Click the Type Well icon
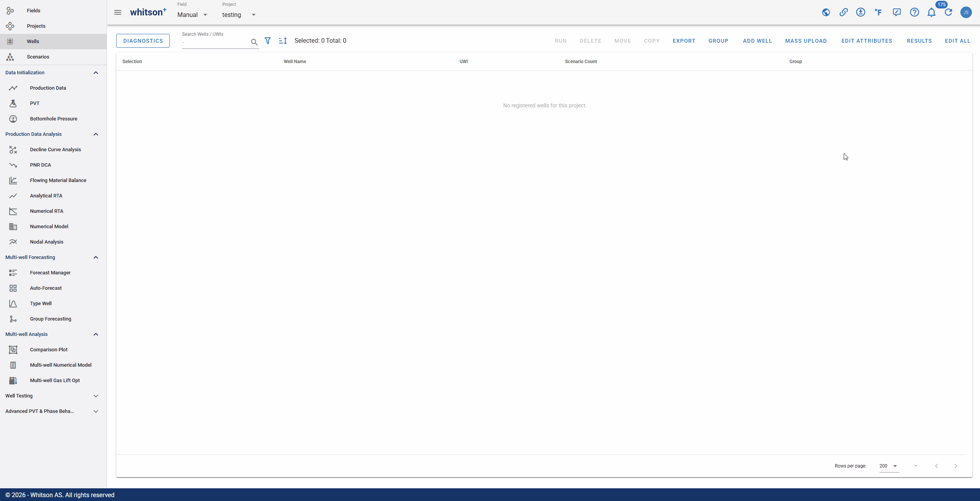Screen dimensions: 980x501 pyautogui.click(x=13, y=303)
